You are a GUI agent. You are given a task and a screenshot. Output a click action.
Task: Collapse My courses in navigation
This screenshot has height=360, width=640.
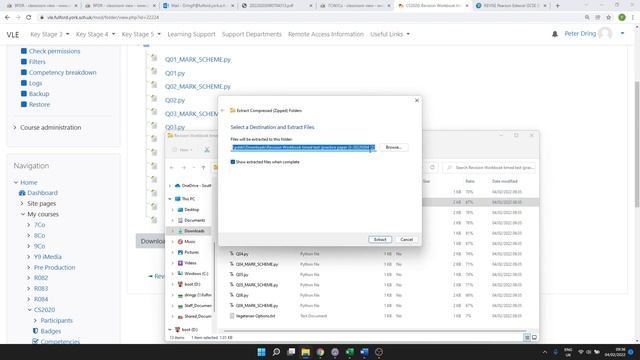(23, 214)
